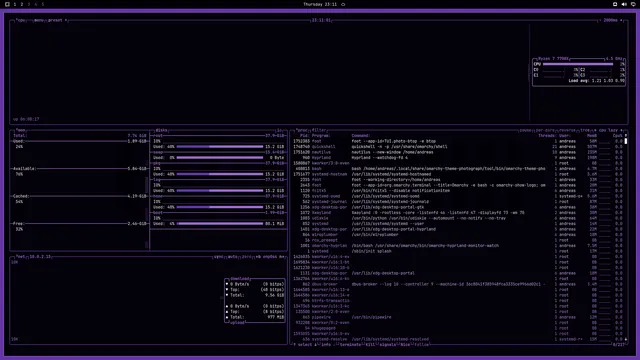Toggle io mode in disks panel
The height and width of the screenshot is (360, 640).
pyautogui.click(x=280, y=130)
